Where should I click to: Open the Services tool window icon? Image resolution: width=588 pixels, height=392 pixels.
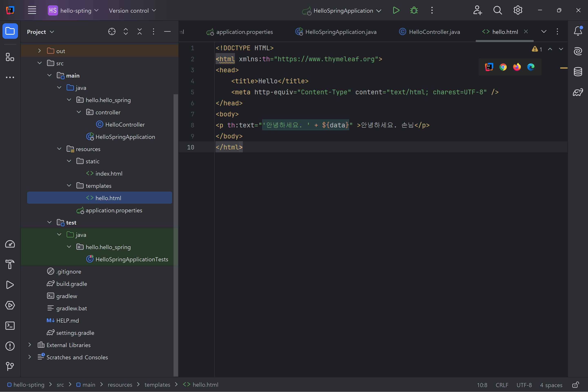[x=10, y=305]
